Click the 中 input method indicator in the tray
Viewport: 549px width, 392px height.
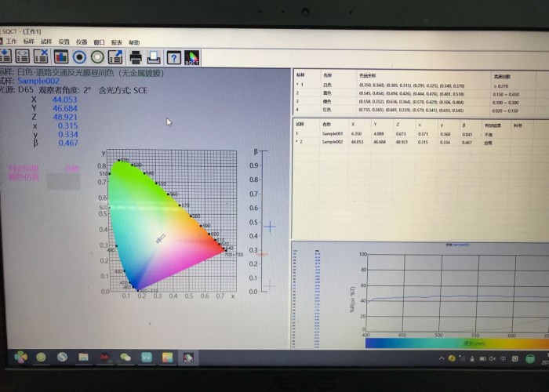pos(503,359)
